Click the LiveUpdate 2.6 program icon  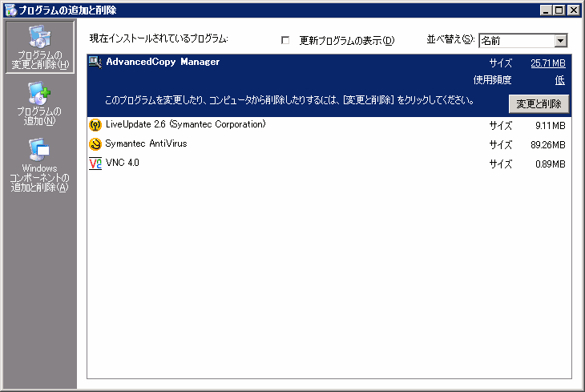pos(95,125)
